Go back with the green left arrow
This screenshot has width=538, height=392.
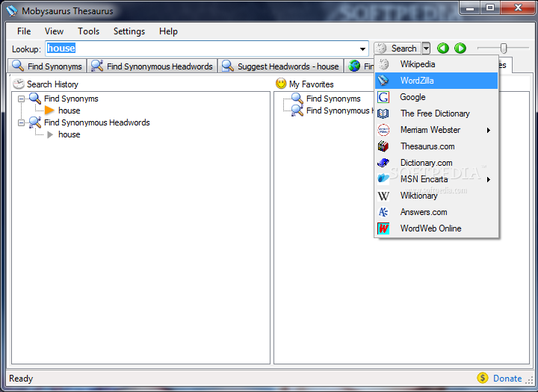pyautogui.click(x=443, y=48)
